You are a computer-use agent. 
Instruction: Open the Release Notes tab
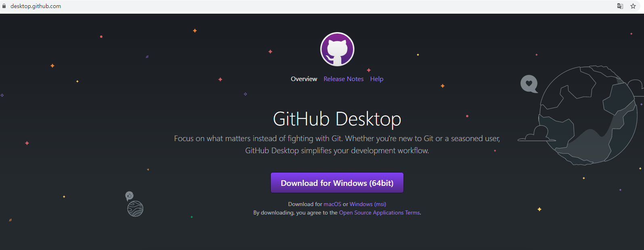pyautogui.click(x=343, y=79)
